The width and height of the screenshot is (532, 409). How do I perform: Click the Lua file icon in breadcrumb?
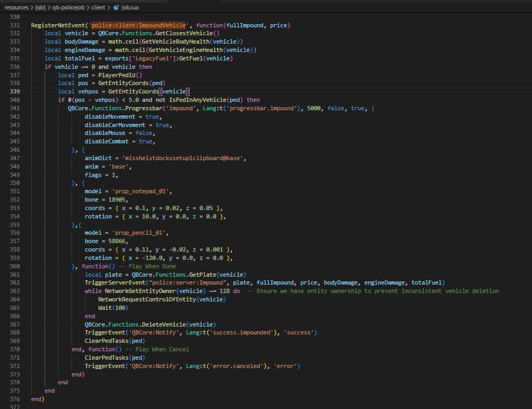tap(116, 8)
